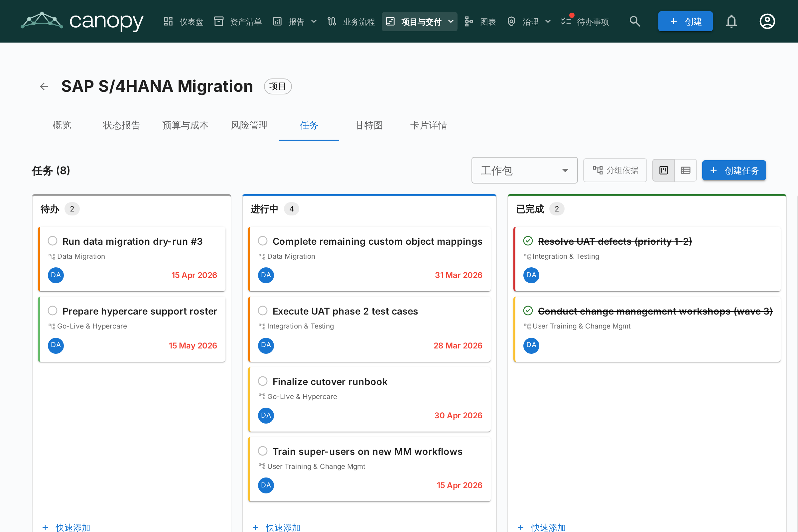
Task: View the 卡片详情 tab
Action: tap(429, 126)
